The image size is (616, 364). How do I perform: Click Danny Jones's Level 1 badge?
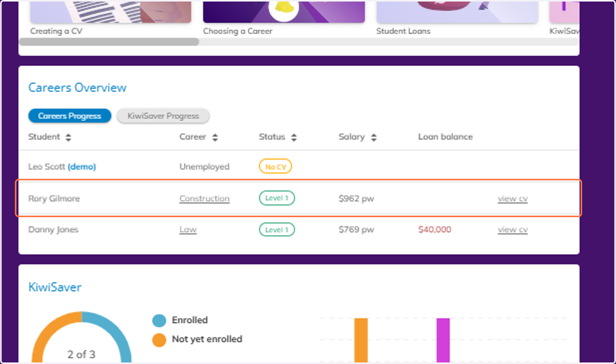[277, 229]
